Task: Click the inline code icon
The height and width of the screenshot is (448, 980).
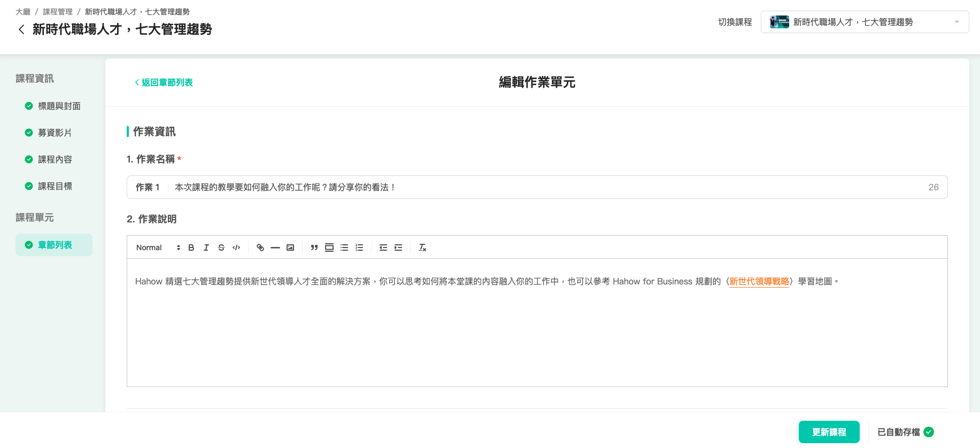Action: click(x=236, y=248)
